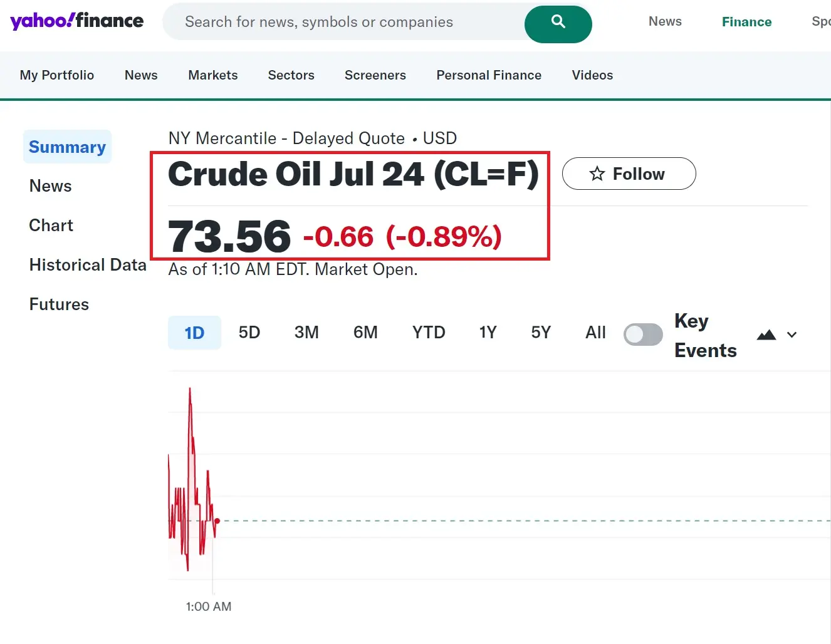This screenshot has height=644, width=831.
Task: Open the Personal Finance section
Action: (489, 75)
